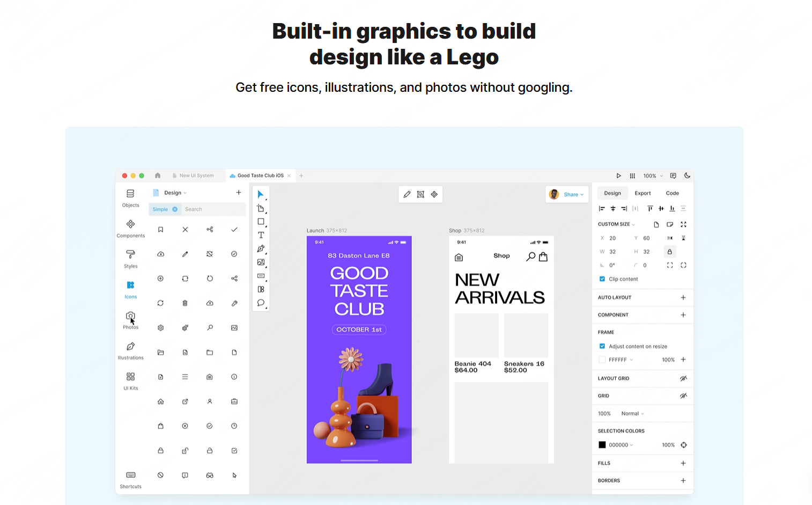Screen dimensions: 812x505
Task: Open the 000000 selection color dropdown
Action: (x=621, y=445)
